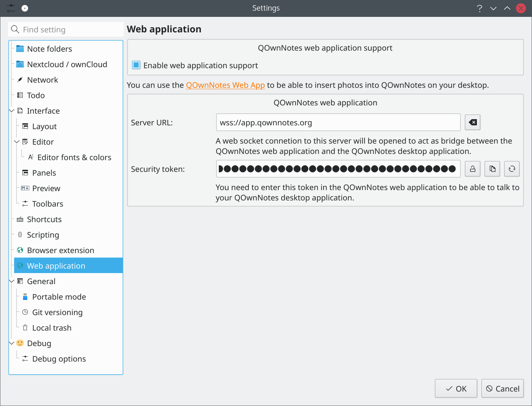Collapse the General section

[x=11, y=281]
